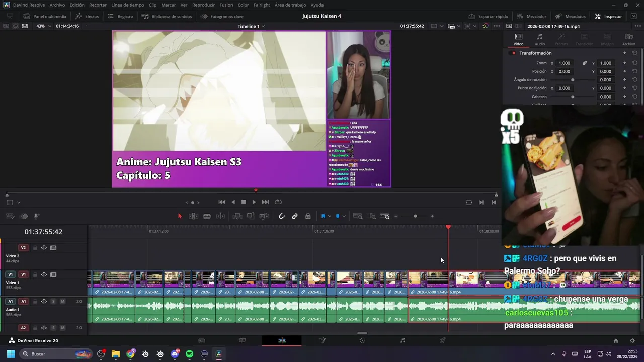Lock the Video 2 track
Screen dimensions: 644x362
35,248
